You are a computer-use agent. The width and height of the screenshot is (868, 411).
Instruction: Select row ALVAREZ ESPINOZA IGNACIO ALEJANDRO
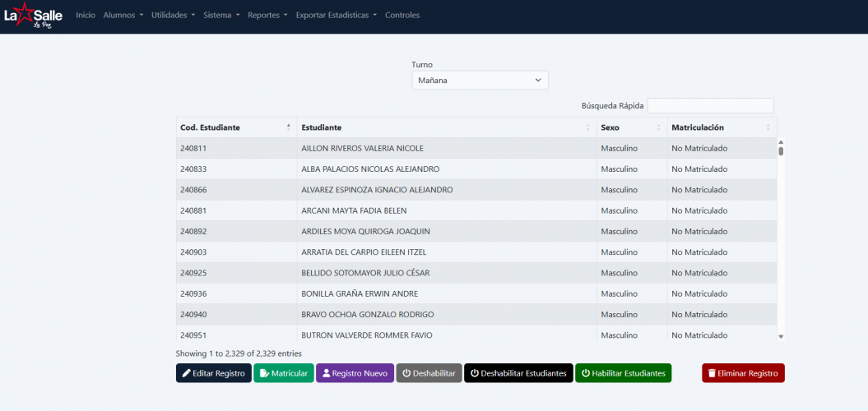point(476,190)
